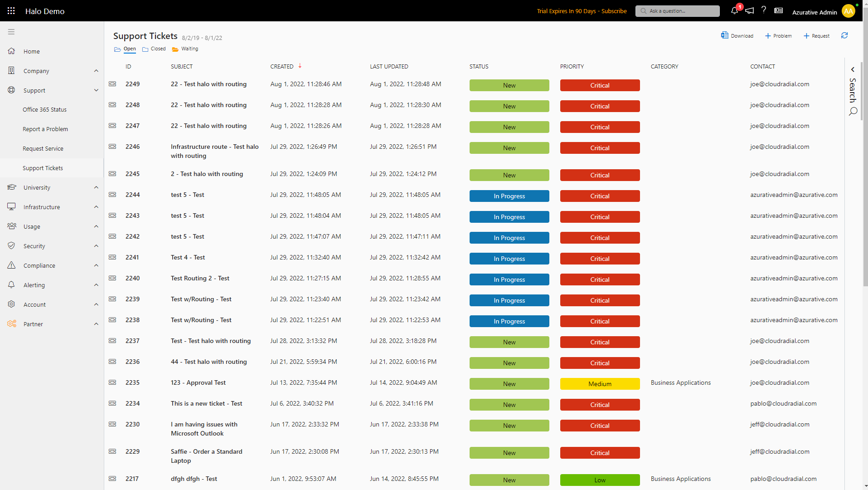Click the magnifier in the right Search panel
Image resolution: width=868 pixels, height=490 pixels.
click(853, 112)
